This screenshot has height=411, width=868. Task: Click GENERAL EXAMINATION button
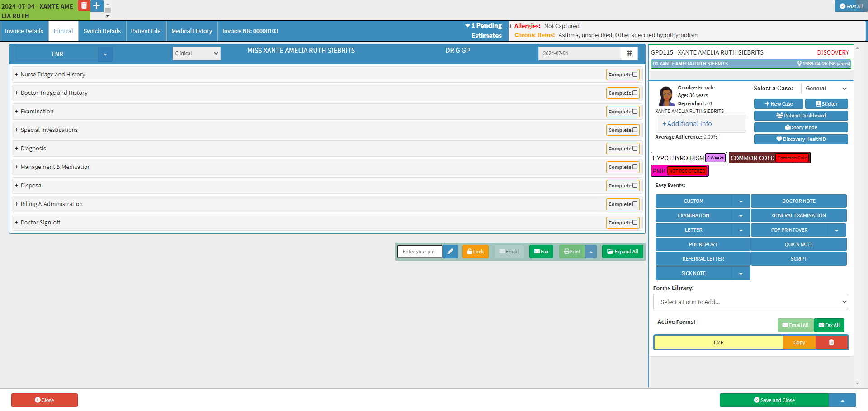(x=799, y=216)
